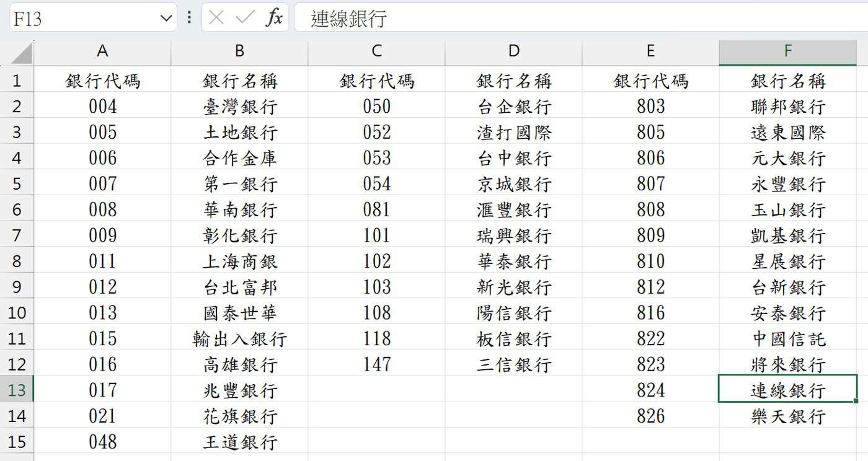Click cell with 遠東國際
868x461 pixels.
(787, 132)
